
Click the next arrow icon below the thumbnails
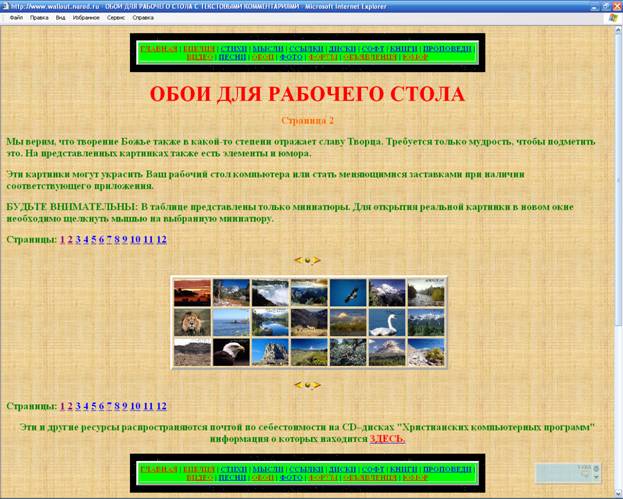click(x=316, y=385)
